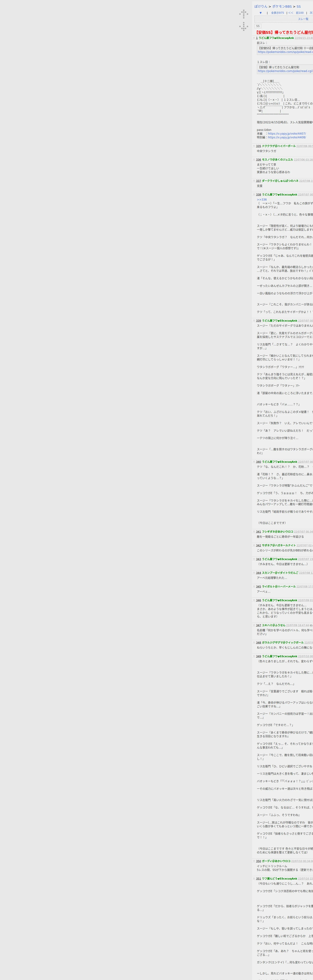Click the triangle icon beside post 350
This screenshot has height=980, width=313.
(254, 861)
